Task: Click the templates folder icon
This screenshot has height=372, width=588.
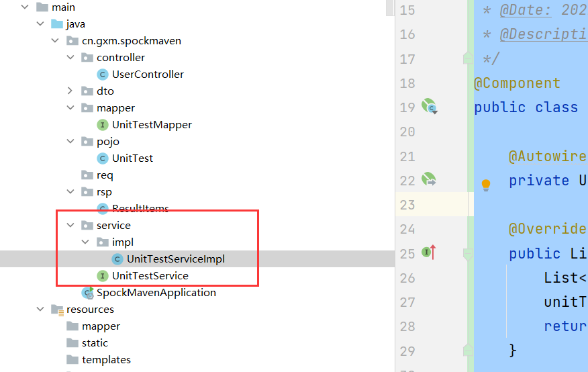Action: (x=72, y=360)
